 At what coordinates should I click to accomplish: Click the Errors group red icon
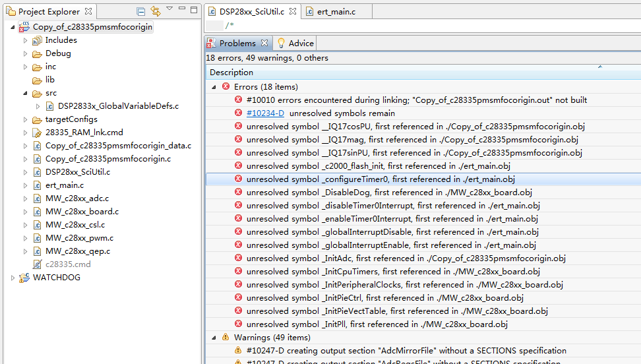point(226,86)
